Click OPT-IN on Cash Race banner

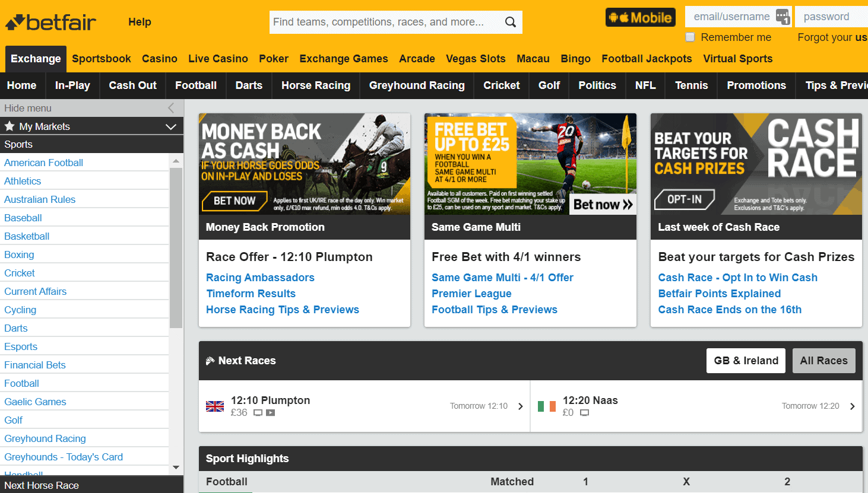[x=684, y=199]
